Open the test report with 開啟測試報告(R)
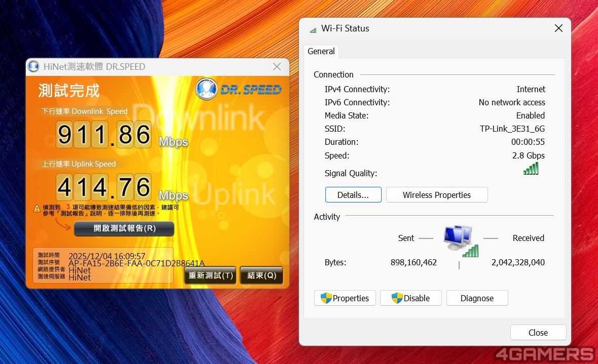Screen dimensions: 598x364 124,228
